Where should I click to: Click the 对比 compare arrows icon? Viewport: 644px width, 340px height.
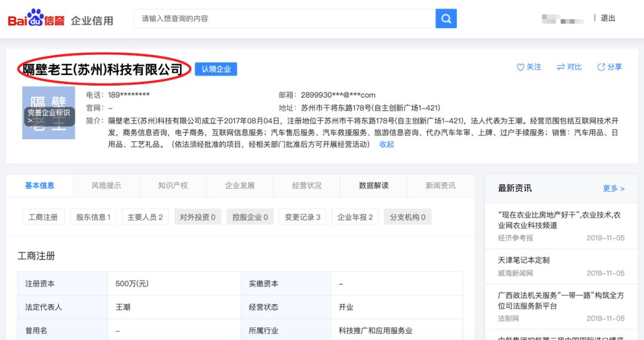coord(561,67)
